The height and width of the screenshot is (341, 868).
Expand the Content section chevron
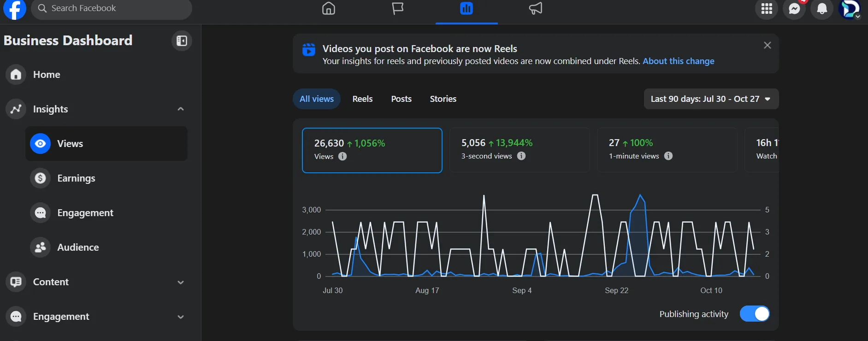pyautogui.click(x=181, y=282)
